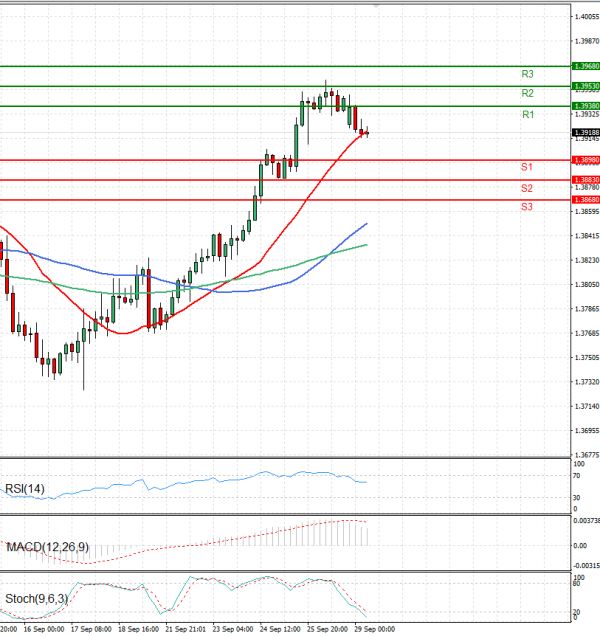Click the 16 Sep 00:00 time label
This screenshot has width=600, height=636.
click(43, 629)
